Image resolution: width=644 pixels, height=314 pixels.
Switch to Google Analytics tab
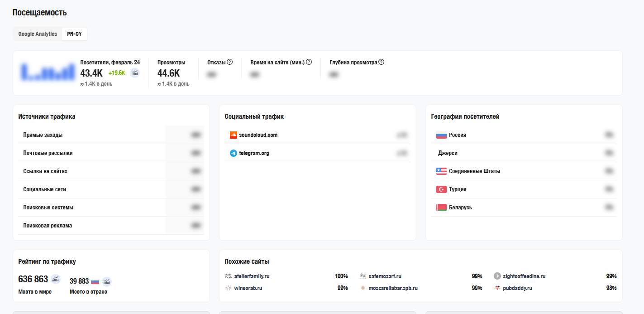pyautogui.click(x=38, y=34)
